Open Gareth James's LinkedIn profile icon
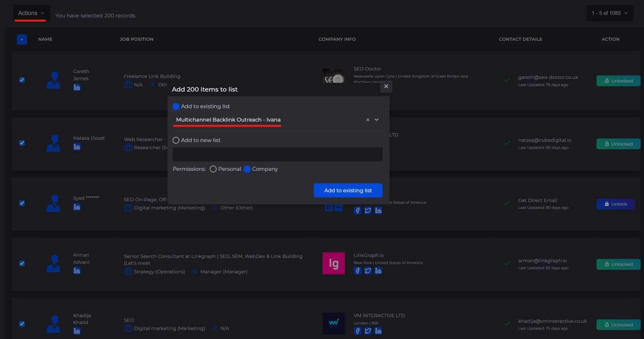Screen dimensions: 644x339 tap(77, 87)
